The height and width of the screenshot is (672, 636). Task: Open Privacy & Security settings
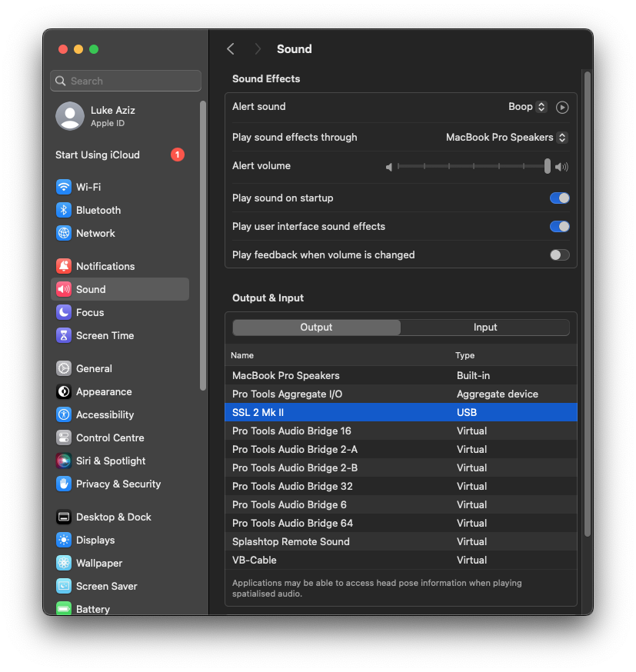(120, 484)
